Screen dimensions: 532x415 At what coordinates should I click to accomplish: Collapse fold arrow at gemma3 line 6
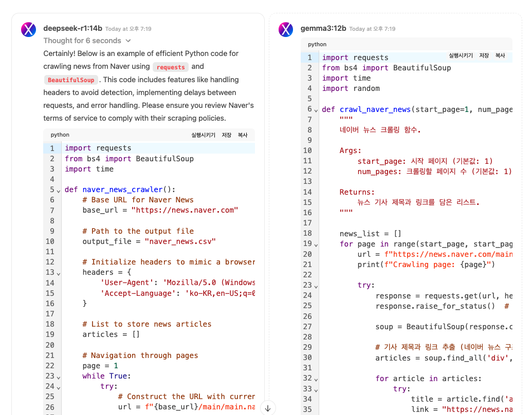(316, 111)
